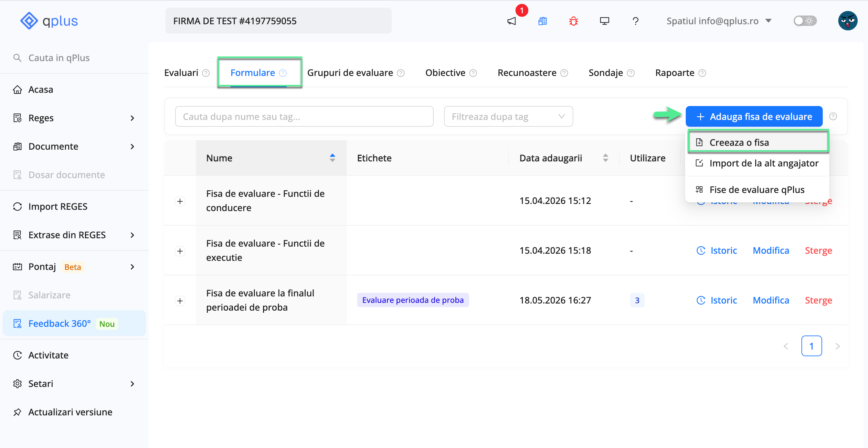Open the monitor screen icon
The width and height of the screenshot is (868, 448).
click(605, 21)
